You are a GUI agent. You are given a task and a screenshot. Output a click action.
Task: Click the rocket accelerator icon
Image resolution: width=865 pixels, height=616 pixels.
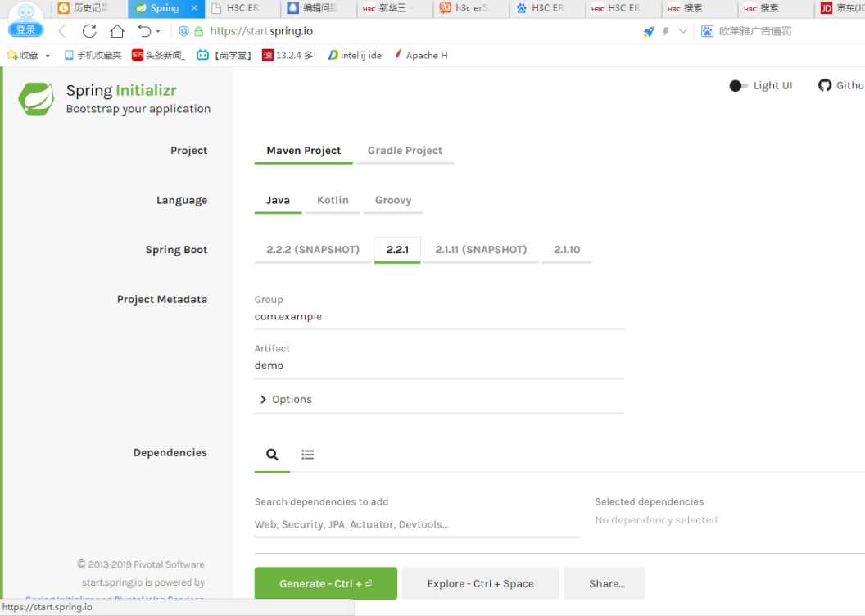click(649, 31)
